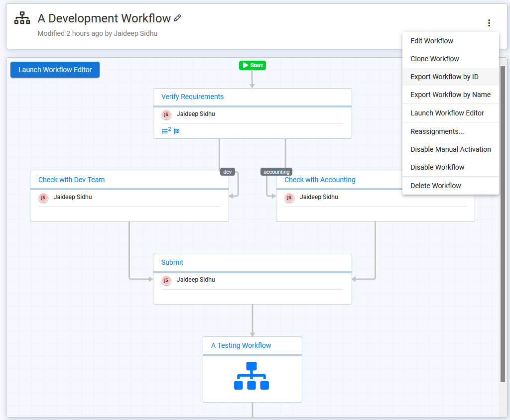Click the blue sub-workflow icon in A Testing Workflow
This screenshot has width=510, height=420.
coord(252,376)
